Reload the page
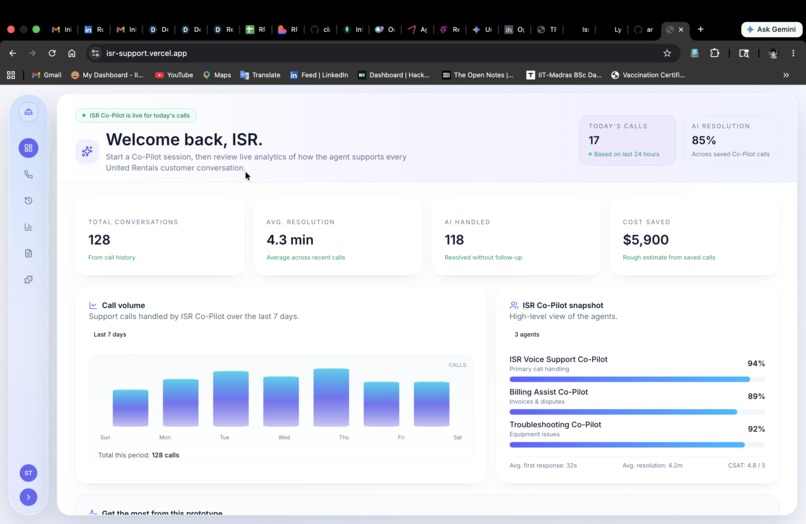 (52, 53)
